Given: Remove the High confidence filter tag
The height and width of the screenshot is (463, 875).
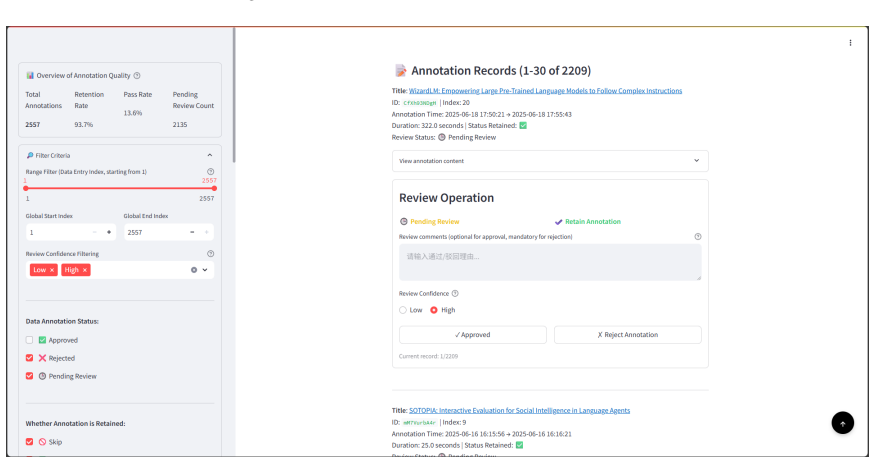Looking at the screenshot, I should click(85, 270).
